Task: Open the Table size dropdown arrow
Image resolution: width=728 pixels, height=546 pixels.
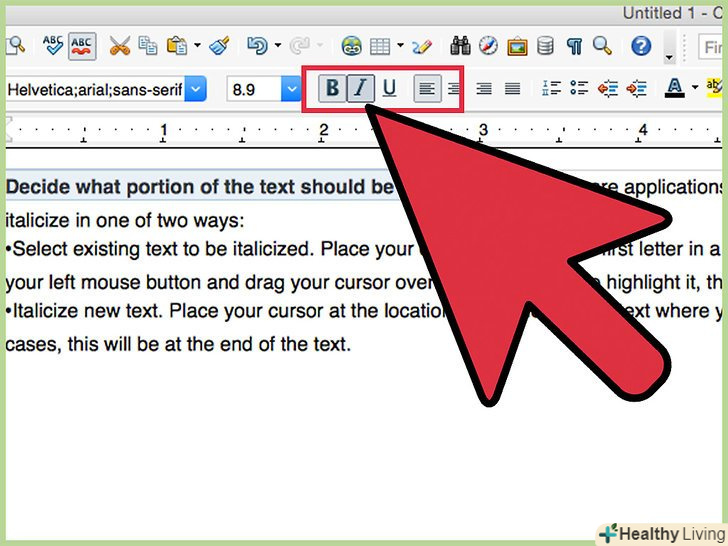Action: click(400, 46)
